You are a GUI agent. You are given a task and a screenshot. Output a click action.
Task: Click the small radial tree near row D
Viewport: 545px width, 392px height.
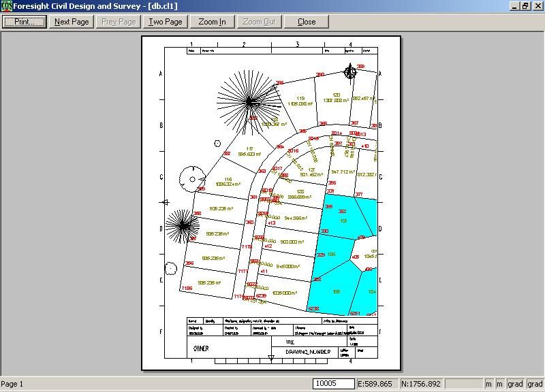[x=182, y=225]
